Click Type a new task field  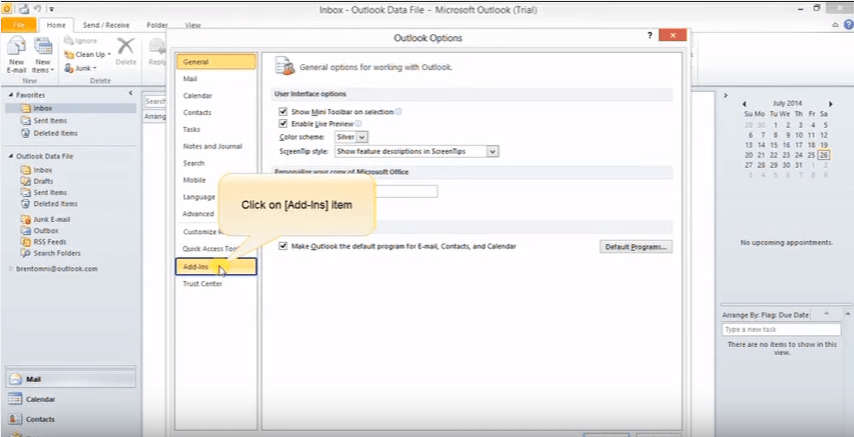point(782,330)
